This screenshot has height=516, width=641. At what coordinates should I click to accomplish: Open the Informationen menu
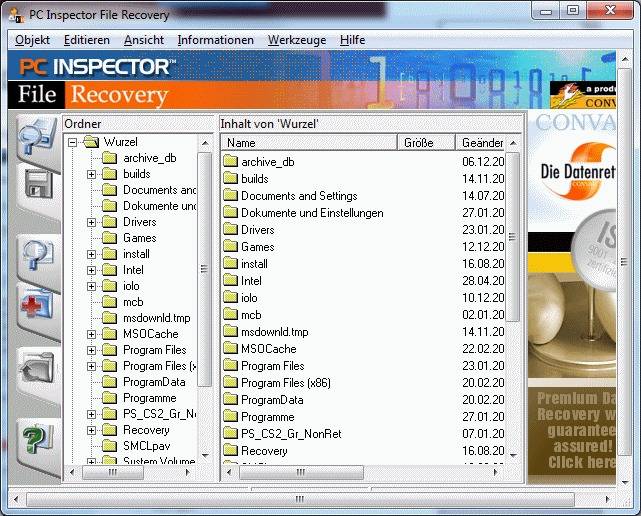tap(215, 40)
